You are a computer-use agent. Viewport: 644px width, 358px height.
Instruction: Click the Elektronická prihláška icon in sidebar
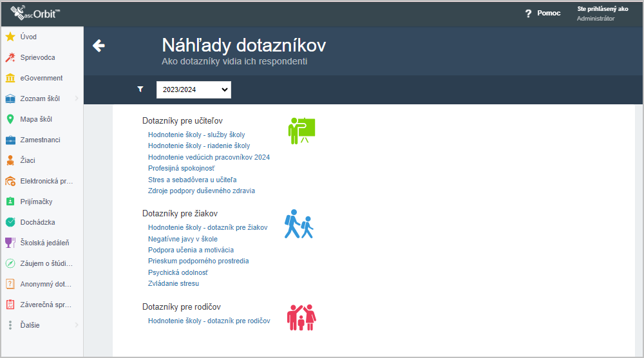click(10, 181)
